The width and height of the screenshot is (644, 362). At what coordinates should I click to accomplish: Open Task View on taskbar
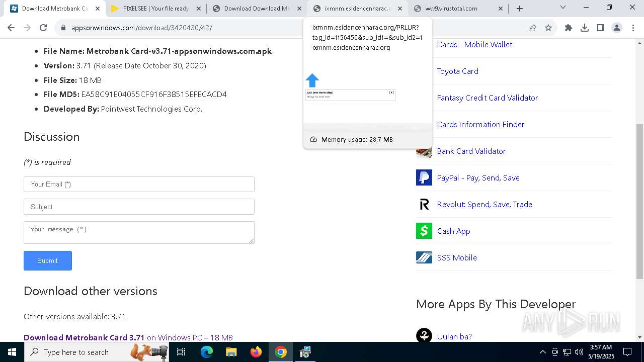[x=182, y=352]
